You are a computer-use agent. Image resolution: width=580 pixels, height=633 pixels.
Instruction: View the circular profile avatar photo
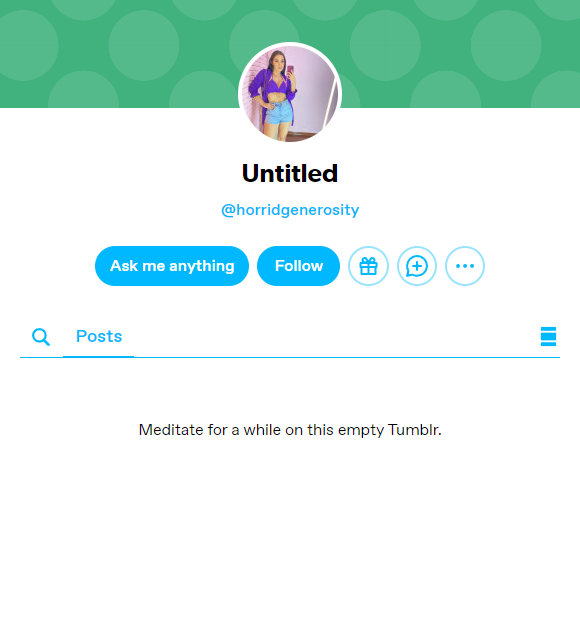[290, 94]
